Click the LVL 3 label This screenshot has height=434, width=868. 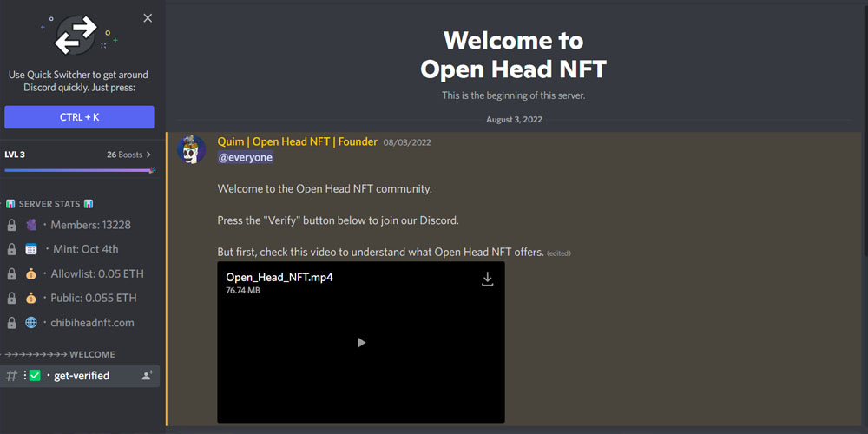coord(15,155)
